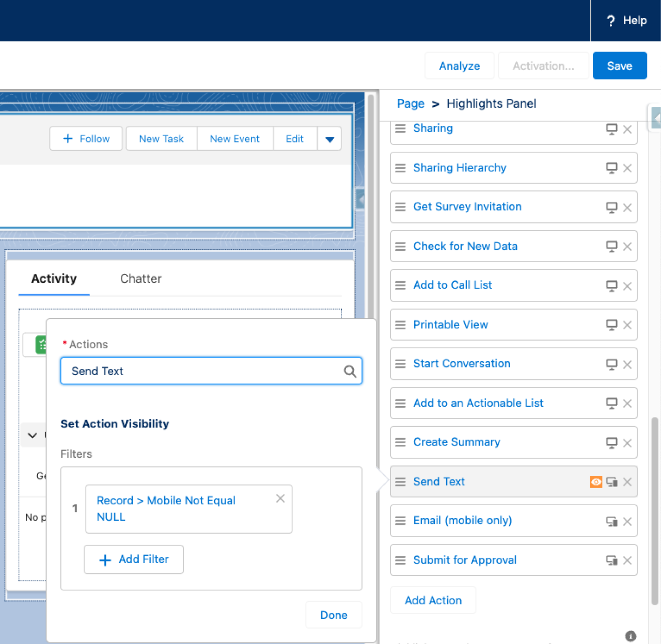Select the Printable View action

[x=450, y=325]
